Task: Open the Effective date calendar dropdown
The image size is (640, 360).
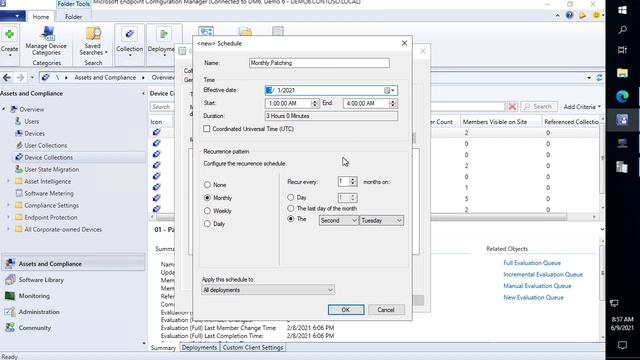Action: tap(389, 90)
